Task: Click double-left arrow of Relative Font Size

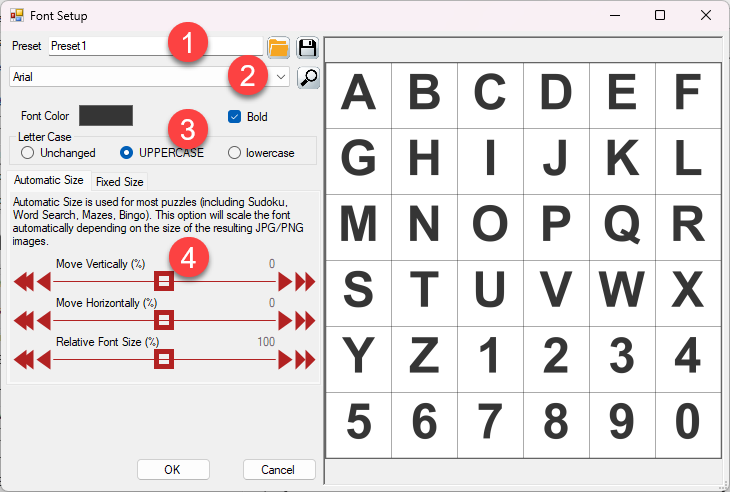Action: (x=23, y=360)
